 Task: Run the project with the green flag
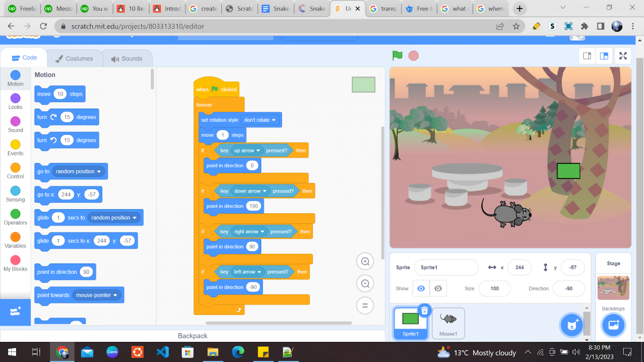[x=397, y=55]
